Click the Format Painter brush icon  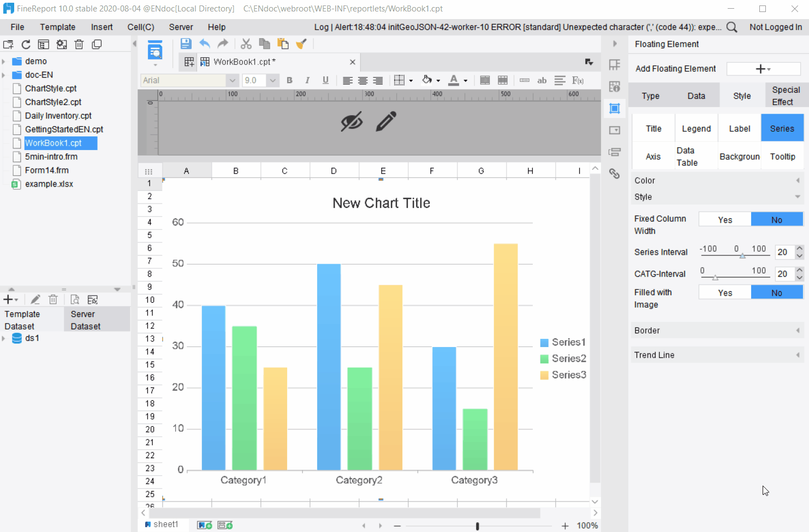(x=301, y=44)
